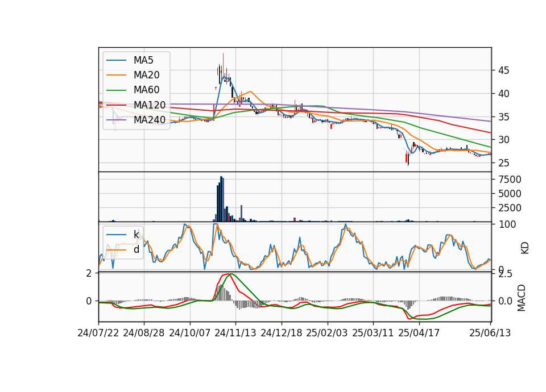Image resolution: width=546 pixels, height=392 pixels.
Task: Click the MACD right axis value 2.5
Action: 505,274
